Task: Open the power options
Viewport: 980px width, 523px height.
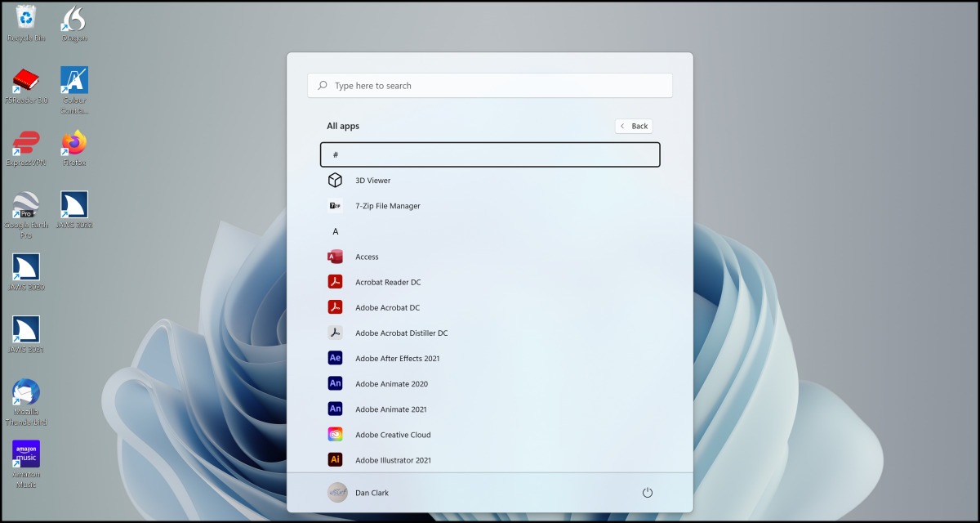Action: click(648, 492)
